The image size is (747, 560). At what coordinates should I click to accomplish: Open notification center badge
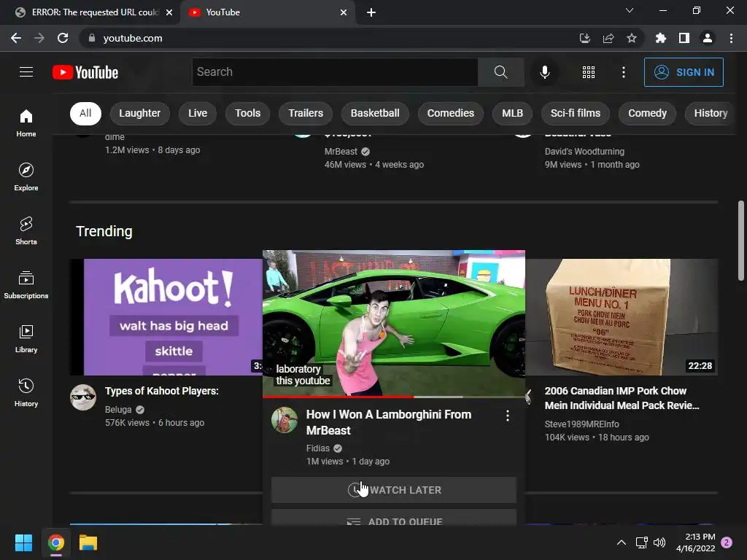point(727,542)
